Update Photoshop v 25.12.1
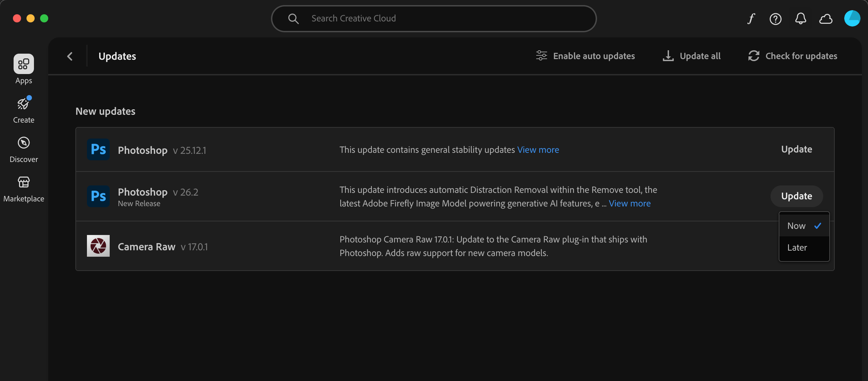 point(796,149)
